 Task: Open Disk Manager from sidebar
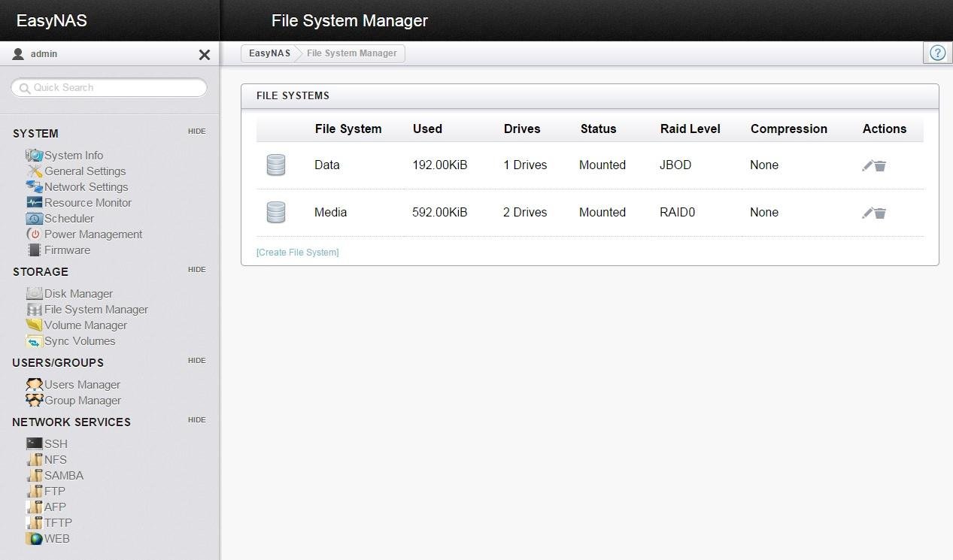click(x=78, y=293)
